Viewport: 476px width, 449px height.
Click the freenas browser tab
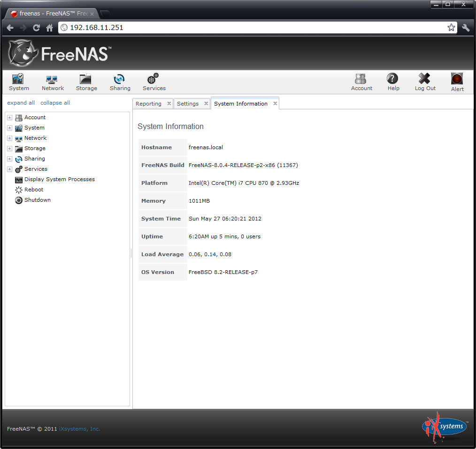(52, 14)
